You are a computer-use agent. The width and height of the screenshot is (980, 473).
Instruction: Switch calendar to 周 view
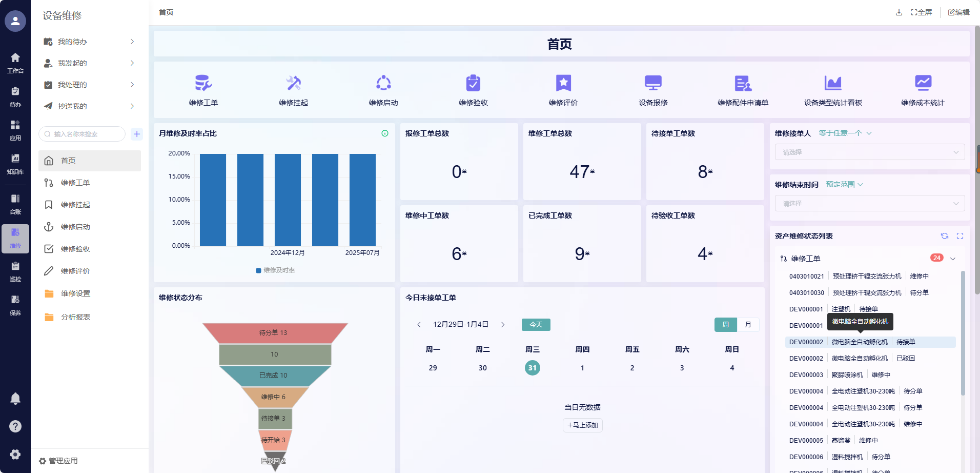pos(725,325)
